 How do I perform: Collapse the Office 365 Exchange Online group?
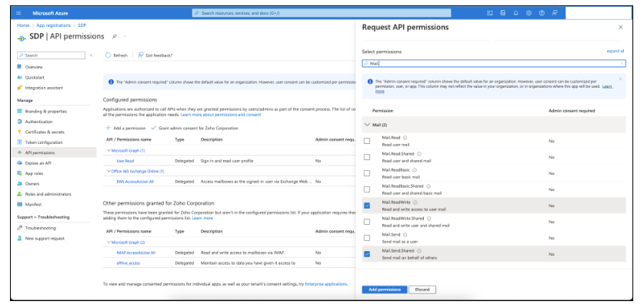[108, 171]
